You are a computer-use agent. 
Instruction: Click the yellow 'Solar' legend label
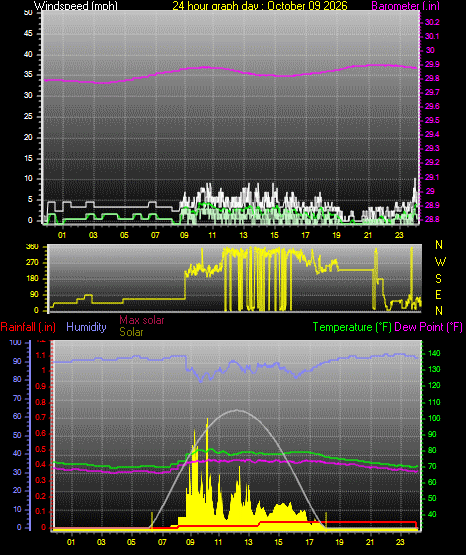point(131,332)
